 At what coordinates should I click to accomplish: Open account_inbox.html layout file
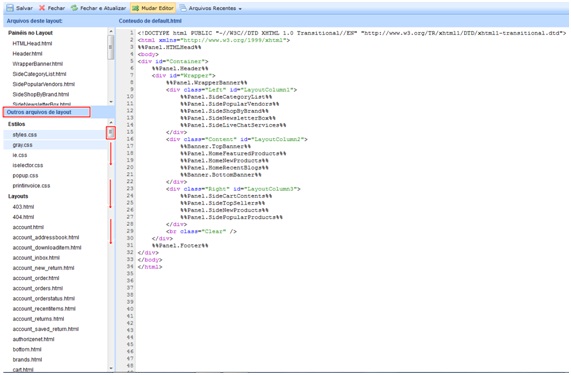[36, 258]
